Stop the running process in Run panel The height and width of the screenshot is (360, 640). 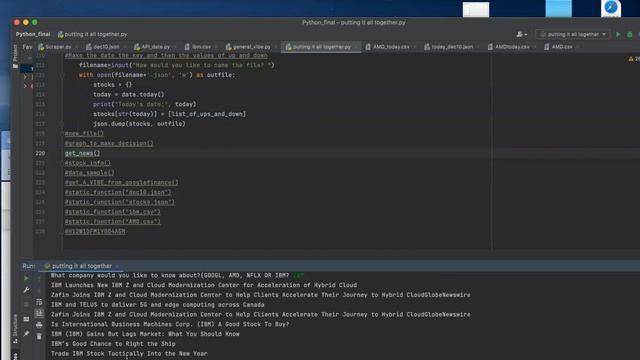[26, 304]
